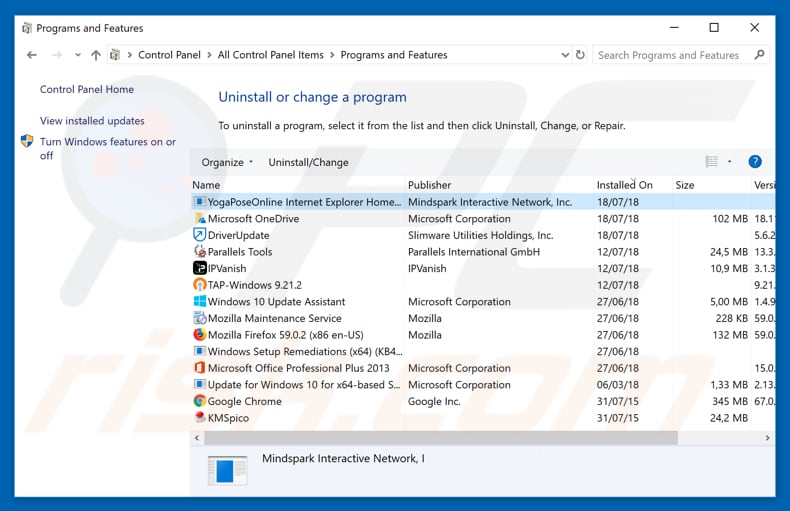Sort by the Size column header
Screen dimensions: 790x511
pos(711,185)
